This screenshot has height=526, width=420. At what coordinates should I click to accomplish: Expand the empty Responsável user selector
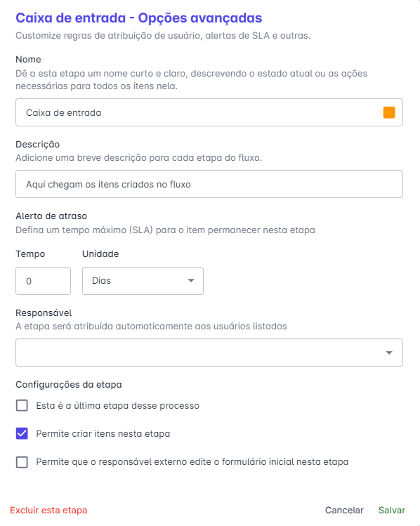pyautogui.click(x=209, y=353)
